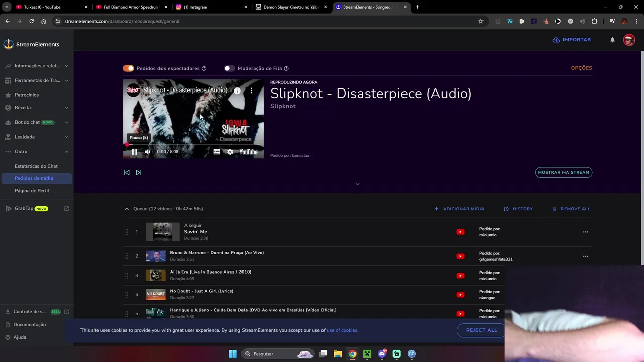Pause the Slipknot video
Viewport: 644px width, 362px height.
point(134,152)
